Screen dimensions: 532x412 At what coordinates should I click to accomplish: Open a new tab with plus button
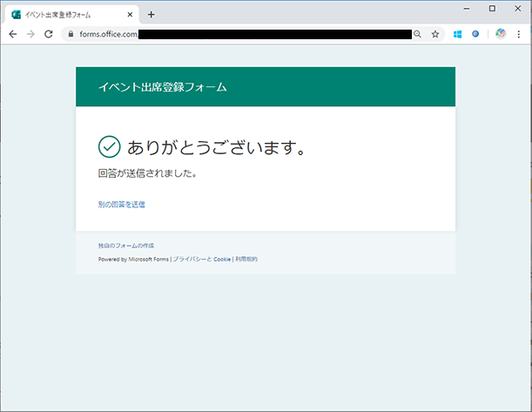point(151,14)
